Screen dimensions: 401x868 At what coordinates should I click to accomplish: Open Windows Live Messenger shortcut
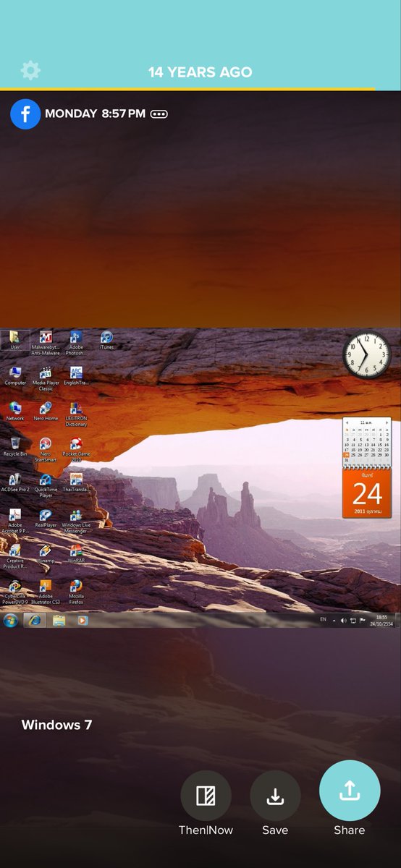click(x=76, y=521)
